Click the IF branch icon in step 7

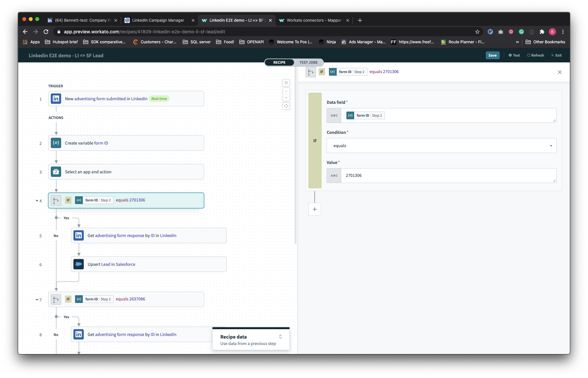[x=56, y=299]
